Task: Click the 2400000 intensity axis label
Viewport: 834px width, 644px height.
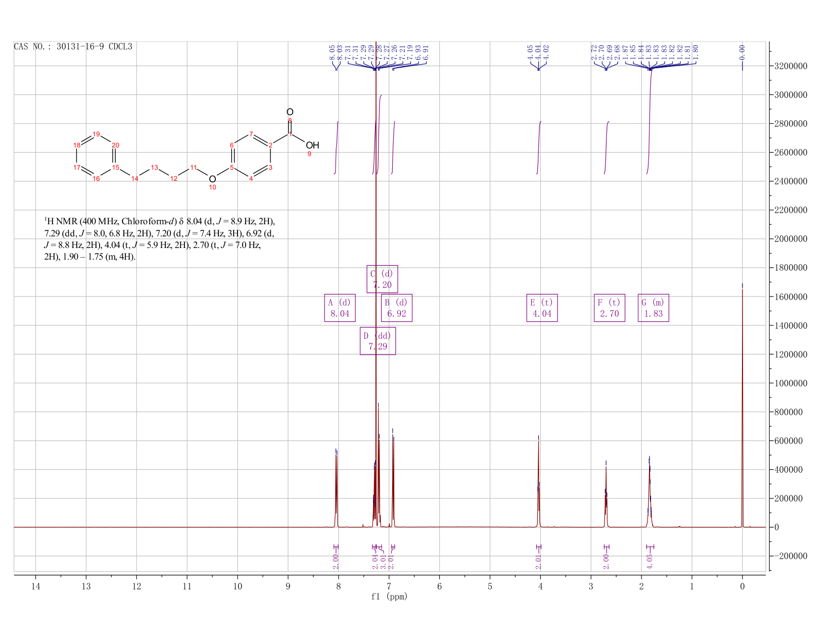Action: tap(790, 181)
